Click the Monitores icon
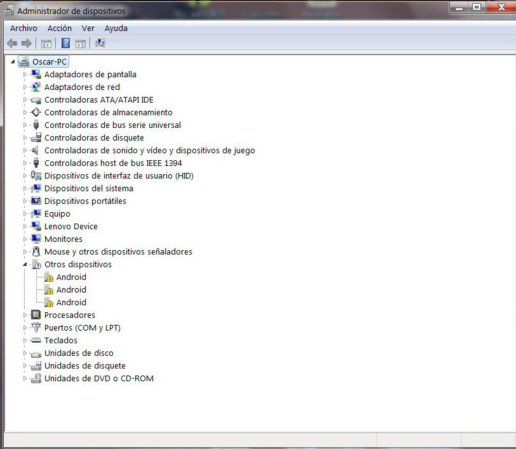Image resolution: width=516 pixels, height=449 pixels. (36, 239)
